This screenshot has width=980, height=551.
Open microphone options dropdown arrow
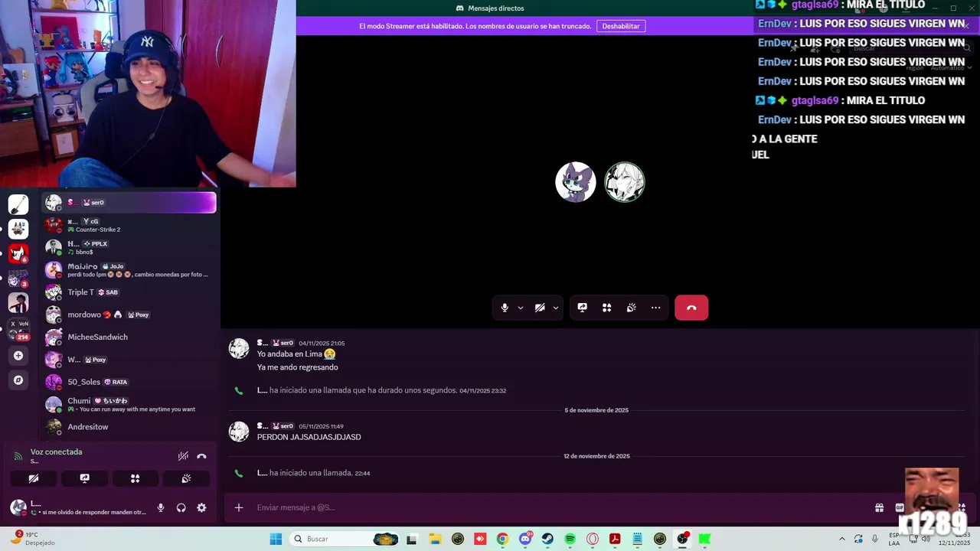(521, 308)
